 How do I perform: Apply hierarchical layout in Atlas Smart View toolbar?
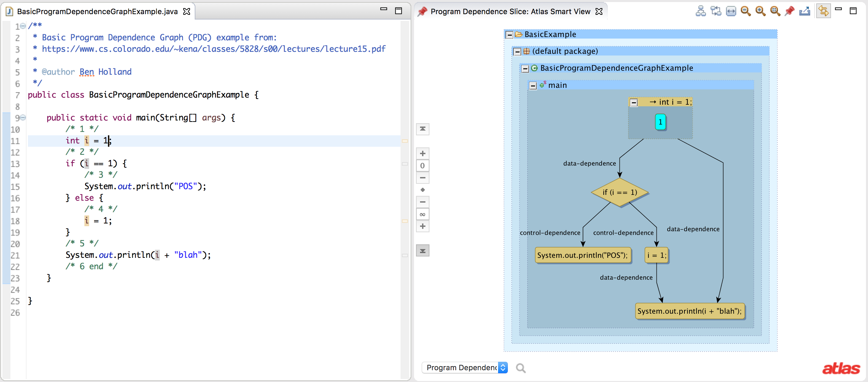coord(701,11)
